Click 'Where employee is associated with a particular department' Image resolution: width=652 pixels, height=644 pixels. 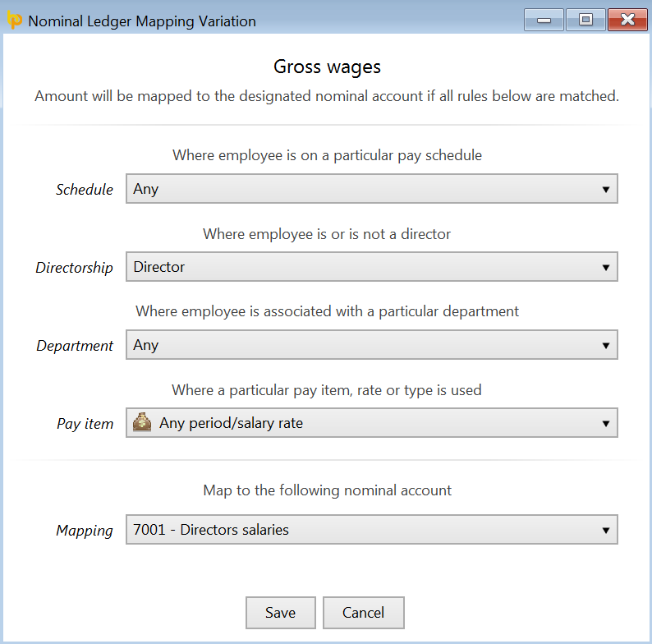pyautogui.click(x=327, y=311)
